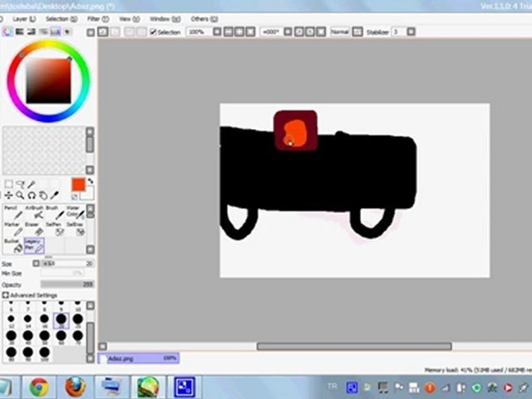Open the Filter menu
Screen dimensions: 532x399
click(96, 19)
